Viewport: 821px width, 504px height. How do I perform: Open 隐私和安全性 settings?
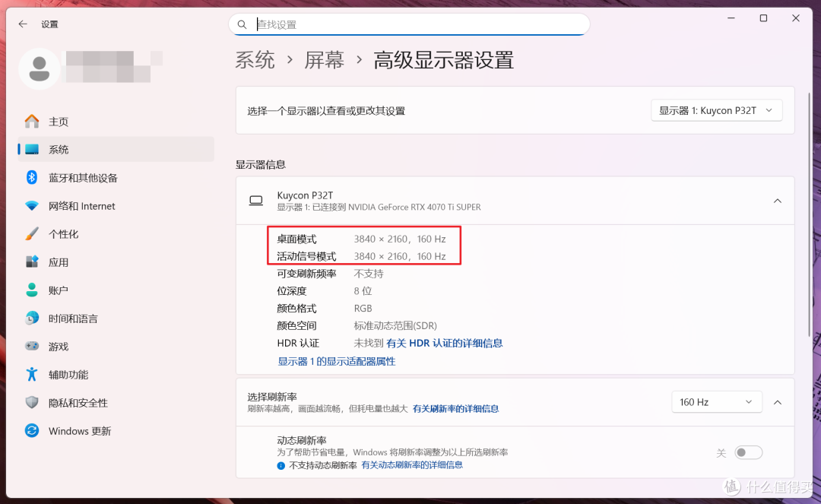116,403
